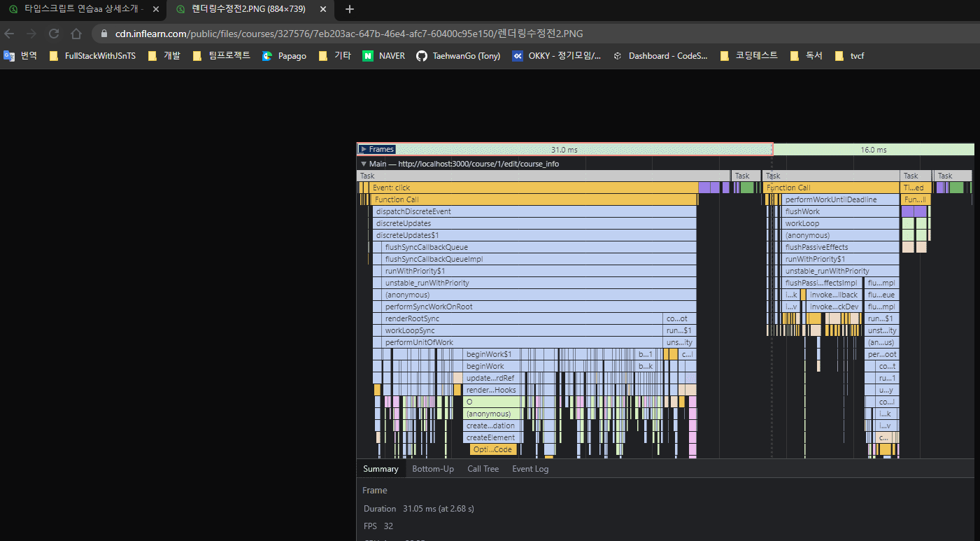Viewport: 980px width, 541px height.
Task: Open a new browser tab
Action: tap(350, 9)
